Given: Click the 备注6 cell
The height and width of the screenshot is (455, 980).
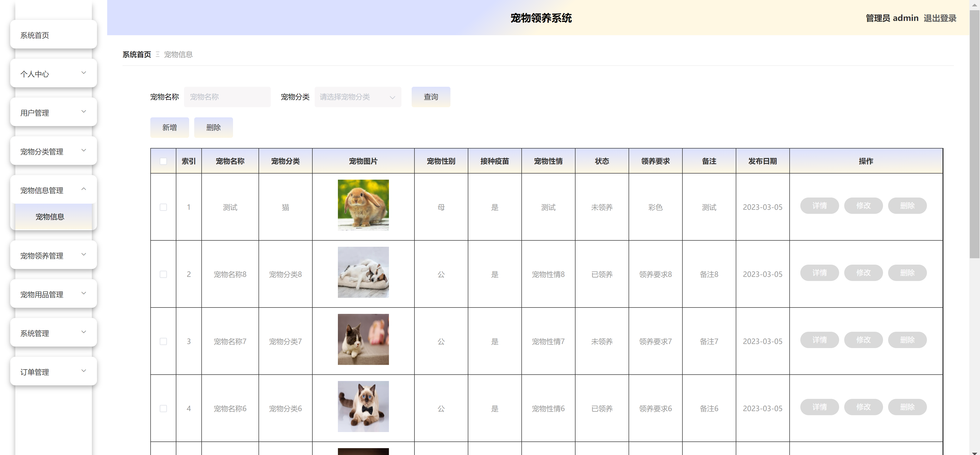Looking at the screenshot, I should click(x=709, y=409).
